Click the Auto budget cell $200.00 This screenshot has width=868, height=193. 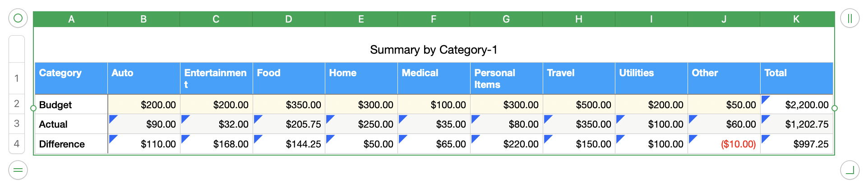pos(143,105)
